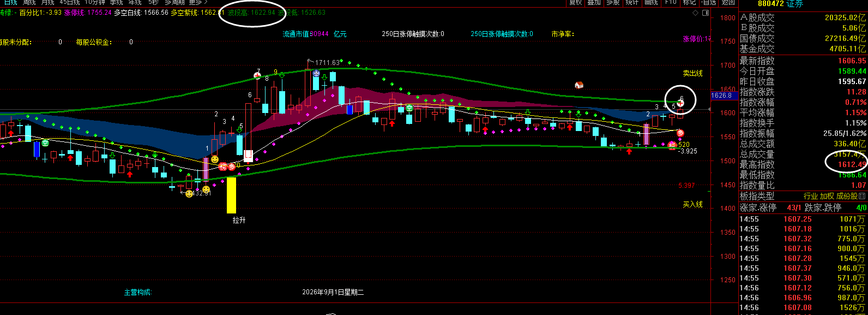Click the yellow 拉升 bar marker
The width and height of the screenshot is (868, 315).
point(231,195)
